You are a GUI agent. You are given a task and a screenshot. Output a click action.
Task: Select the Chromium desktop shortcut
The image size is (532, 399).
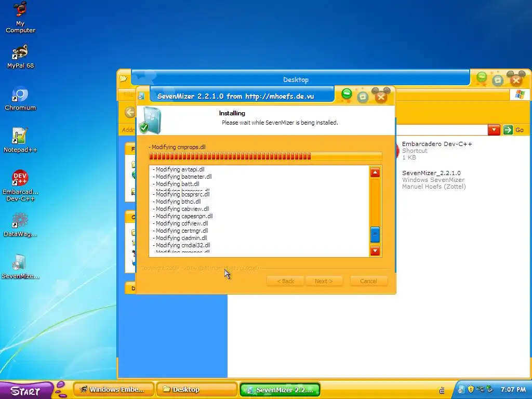20,99
